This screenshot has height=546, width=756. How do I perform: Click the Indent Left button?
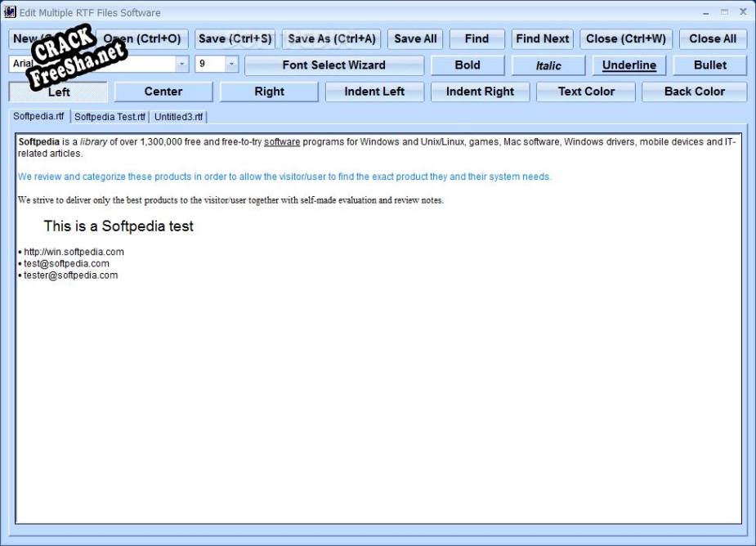click(x=374, y=92)
